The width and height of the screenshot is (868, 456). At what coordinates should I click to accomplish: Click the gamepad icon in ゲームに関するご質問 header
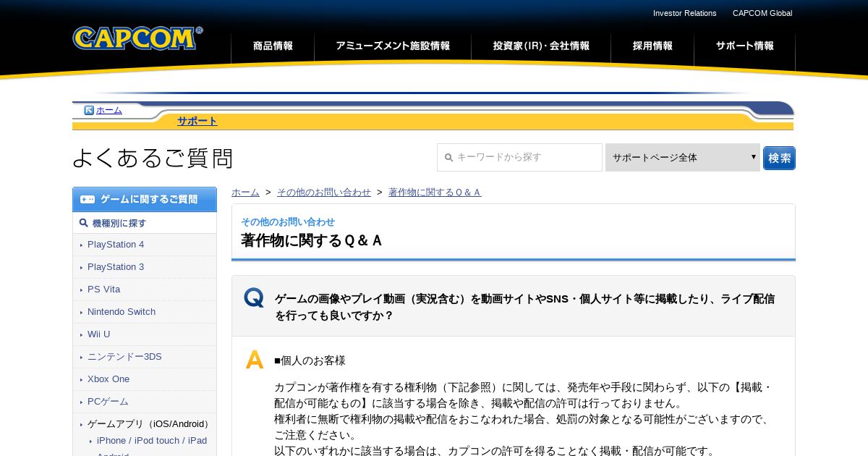click(x=88, y=199)
